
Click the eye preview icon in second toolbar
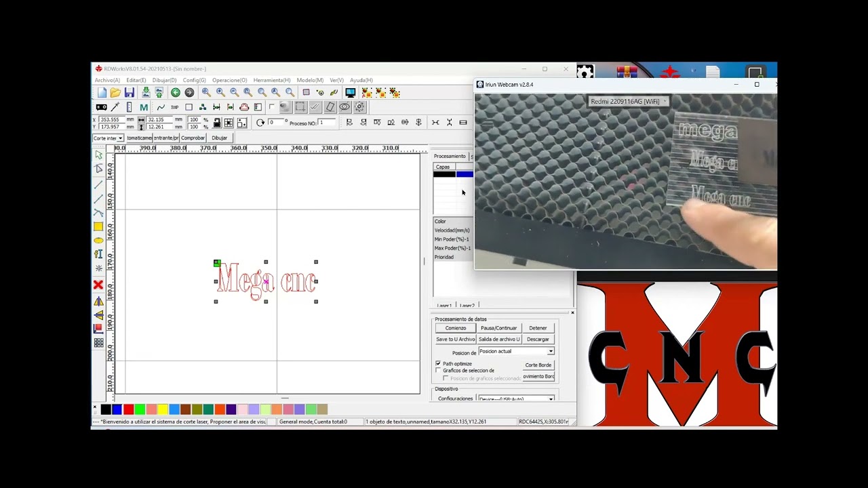[344, 107]
